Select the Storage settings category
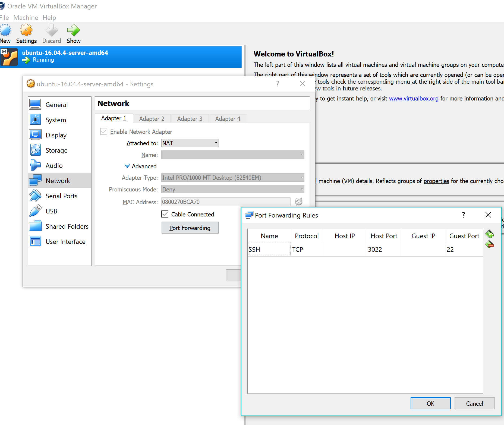Viewport: 504px width, 425px height. pos(56,150)
